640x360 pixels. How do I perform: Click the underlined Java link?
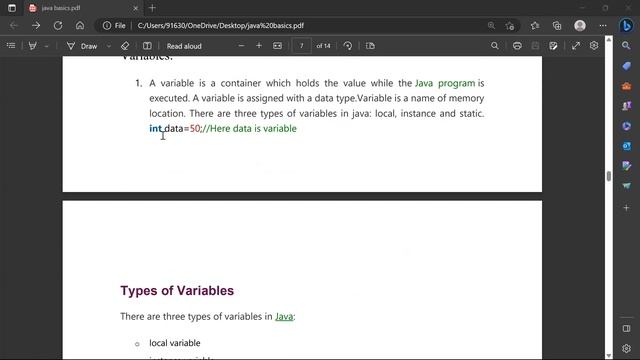(x=284, y=317)
